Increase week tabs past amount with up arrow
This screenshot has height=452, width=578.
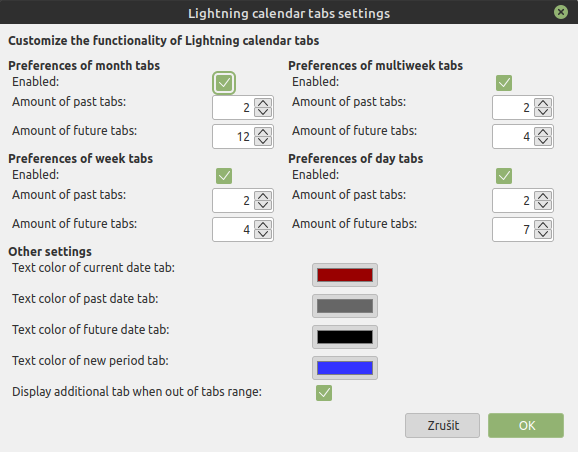[263, 196]
